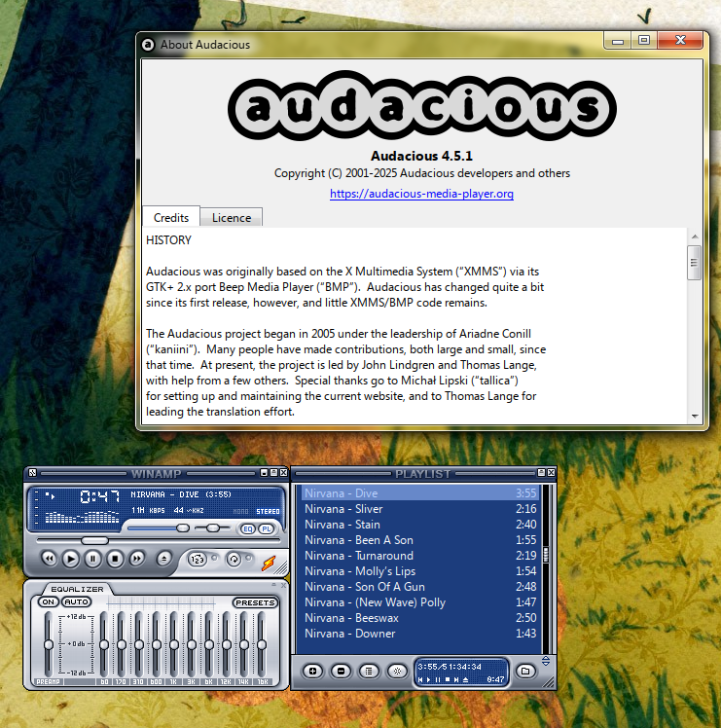Click the playlist add (plus) button

pyautogui.click(x=313, y=672)
